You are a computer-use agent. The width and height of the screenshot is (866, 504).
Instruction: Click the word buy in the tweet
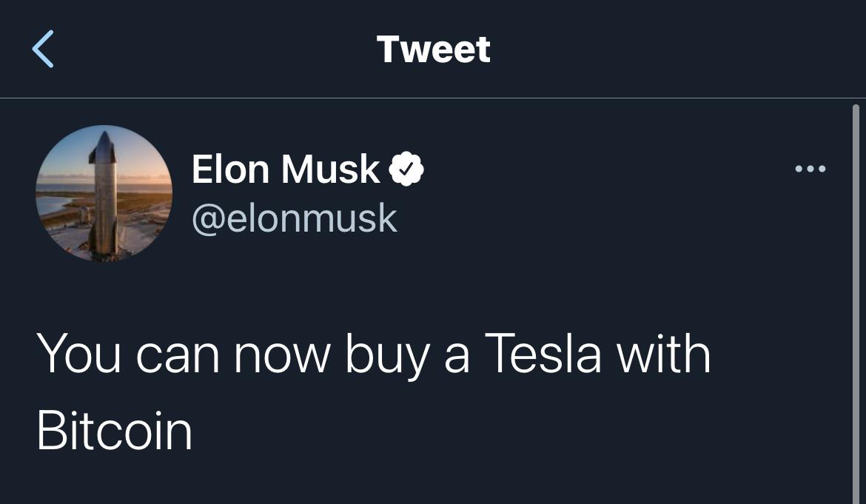(388, 357)
